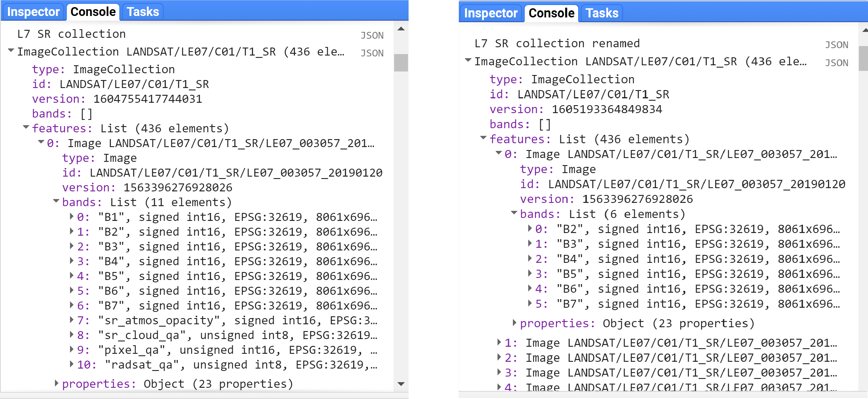Click the left console scroll-down arrow
This screenshot has height=399, width=868.
coord(401,384)
